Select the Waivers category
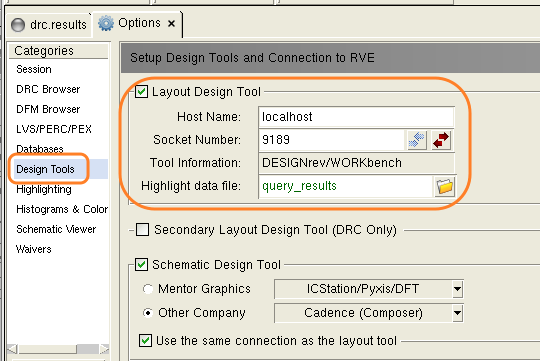 pyautogui.click(x=33, y=249)
